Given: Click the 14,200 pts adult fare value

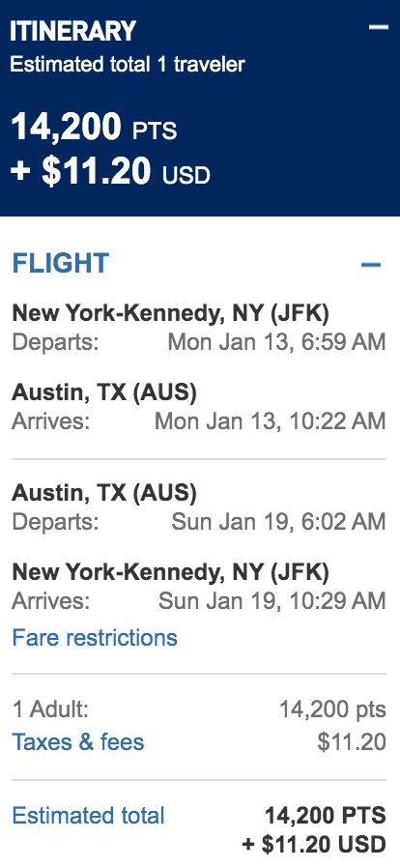Looking at the screenshot, I should tap(332, 709).
